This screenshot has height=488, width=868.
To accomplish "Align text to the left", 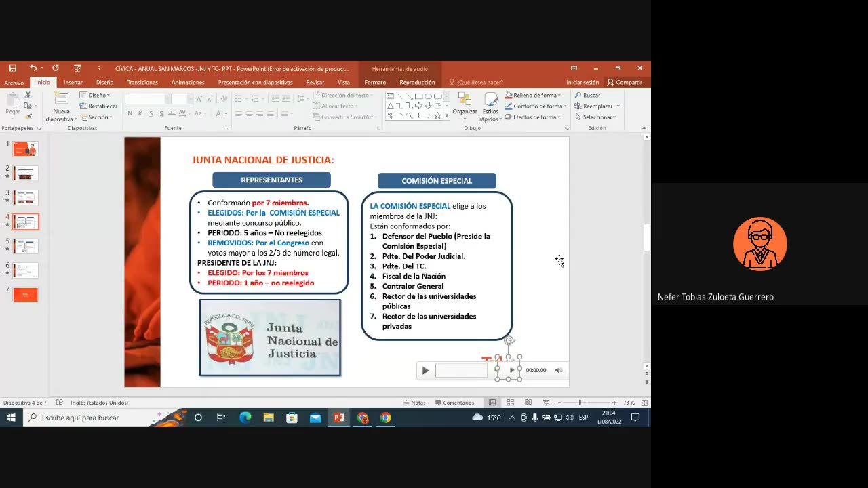I will point(239,114).
